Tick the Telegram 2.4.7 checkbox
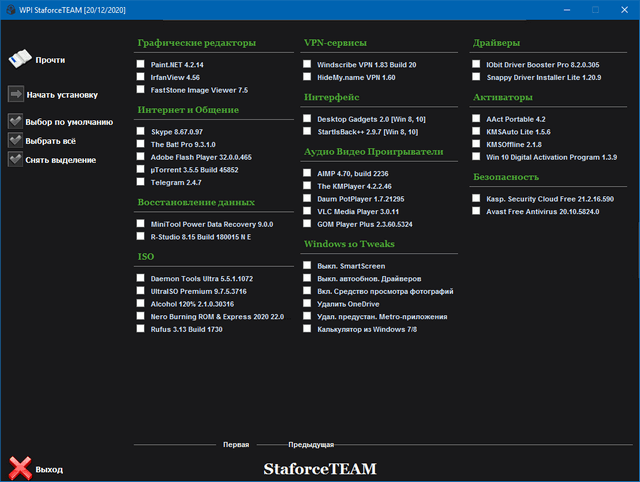 [142, 183]
